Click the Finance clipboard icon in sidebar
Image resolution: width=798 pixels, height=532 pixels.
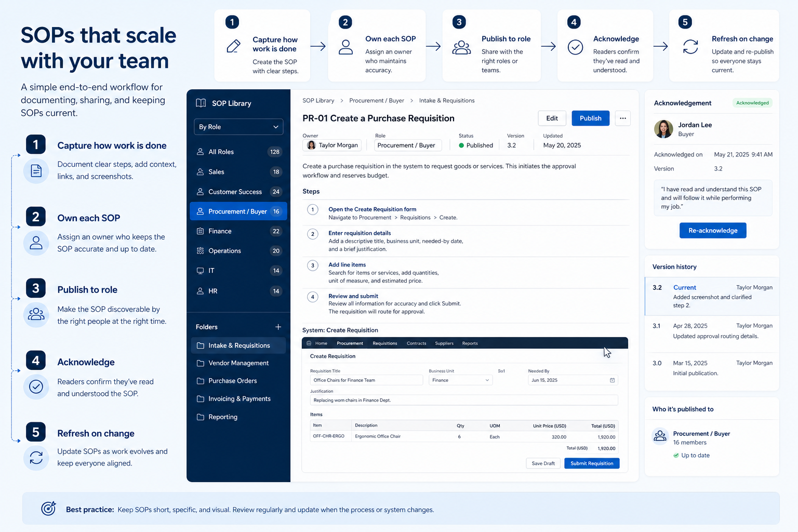pyautogui.click(x=200, y=231)
